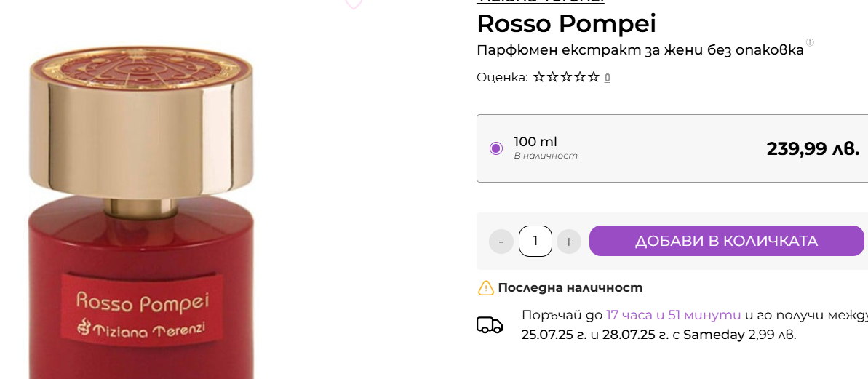Click the wishlist heart icon
The width and height of the screenshot is (868, 379).
point(354,4)
